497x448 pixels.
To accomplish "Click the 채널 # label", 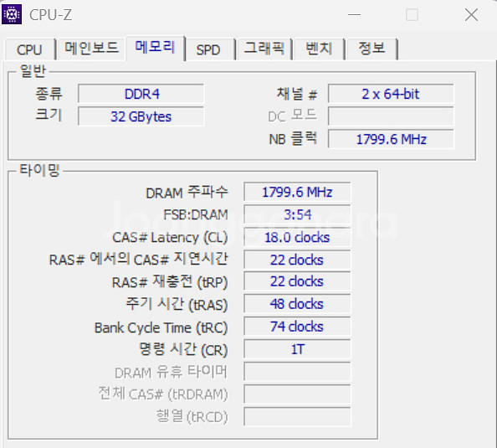I will tap(297, 94).
